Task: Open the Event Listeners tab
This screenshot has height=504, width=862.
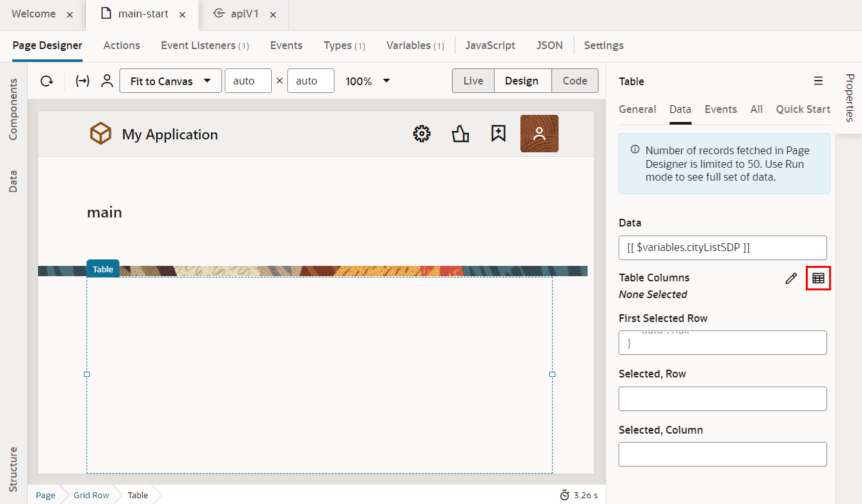Action: click(x=205, y=45)
